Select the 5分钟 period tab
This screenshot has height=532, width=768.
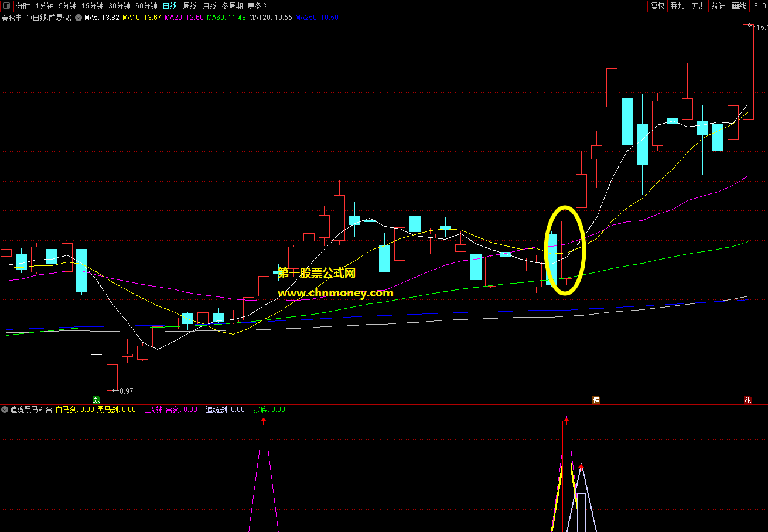coord(67,6)
